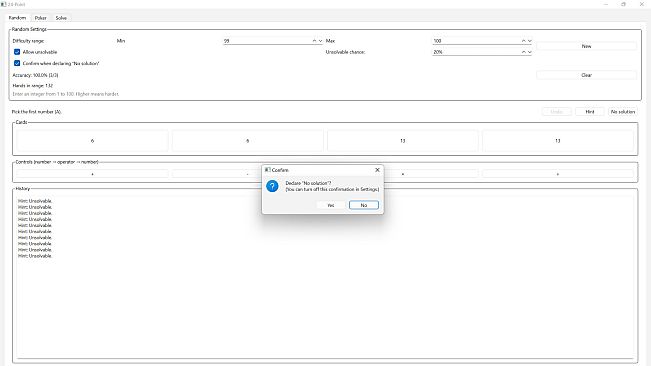Decrease the Min difficulty with the down arrow
Image resolution: width=651 pixels, height=366 pixels.
click(x=321, y=41)
